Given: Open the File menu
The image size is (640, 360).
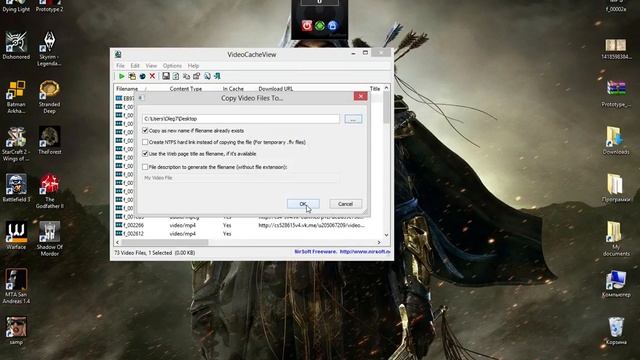Looking at the screenshot, I should point(120,66).
